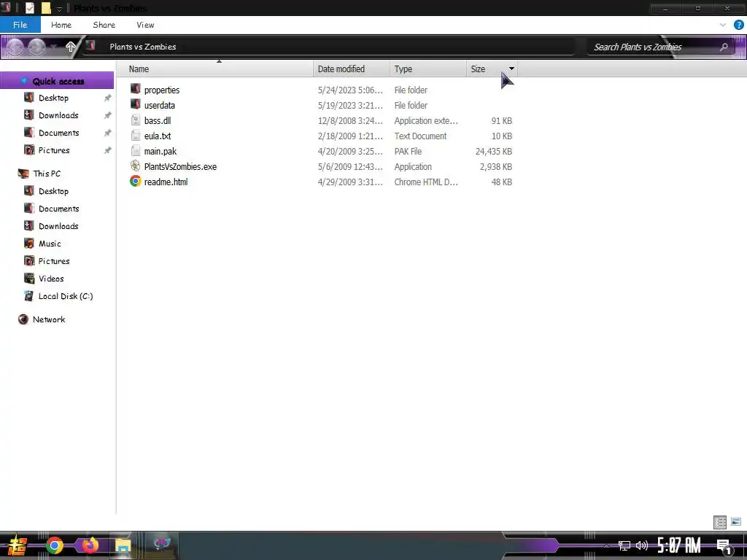Switch to the Home ribbon tab
This screenshot has width=747, height=560.
[x=61, y=25]
